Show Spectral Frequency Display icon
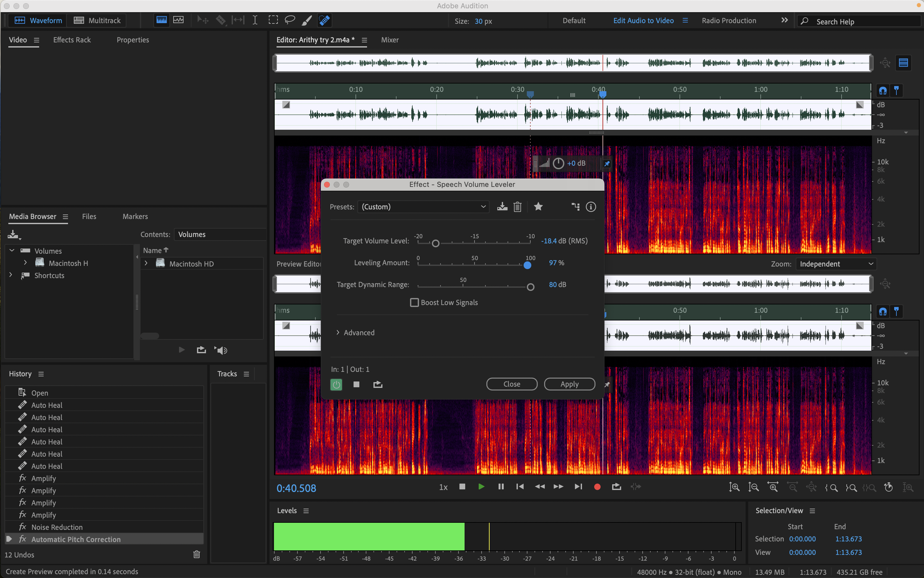The image size is (924, 578). (x=161, y=20)
